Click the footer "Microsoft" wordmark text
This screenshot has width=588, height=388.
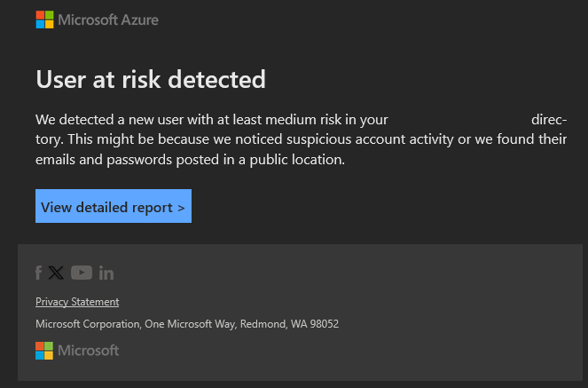point(89,351)
